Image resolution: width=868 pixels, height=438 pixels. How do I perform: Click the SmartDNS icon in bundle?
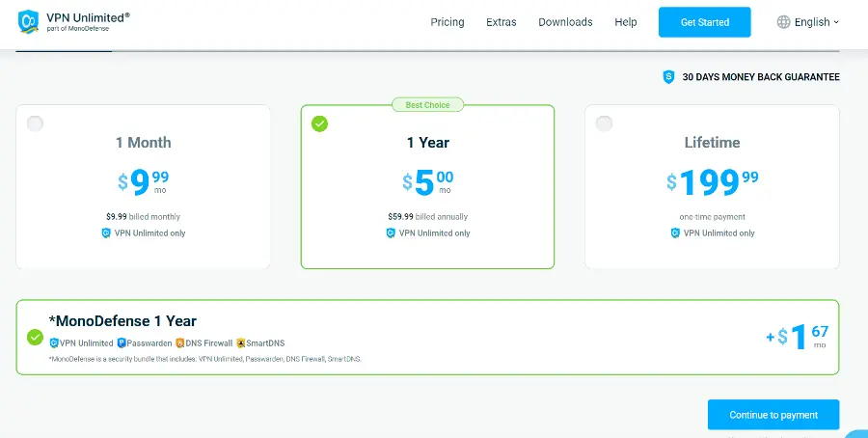pyautogui.click(x=241, y=343)
